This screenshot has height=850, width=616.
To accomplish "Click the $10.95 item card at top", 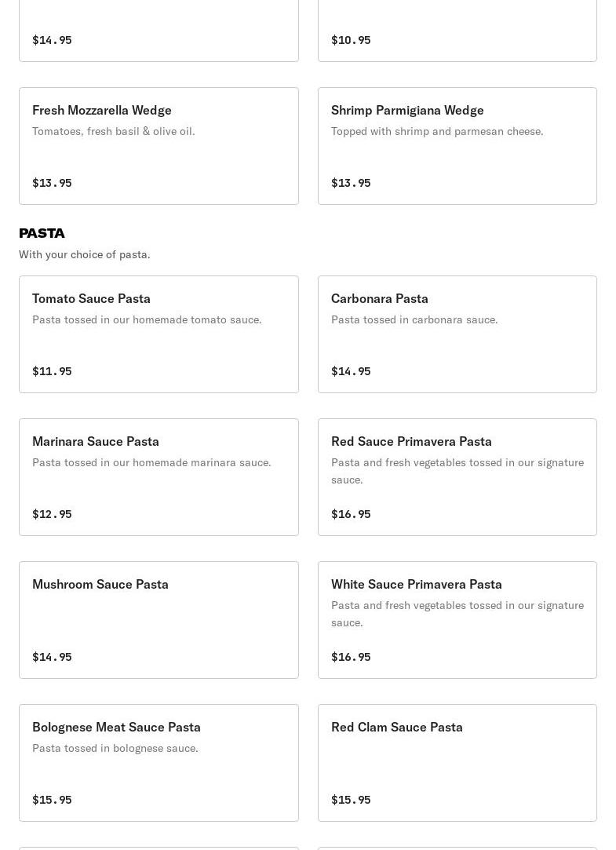I will coord(457,31).
